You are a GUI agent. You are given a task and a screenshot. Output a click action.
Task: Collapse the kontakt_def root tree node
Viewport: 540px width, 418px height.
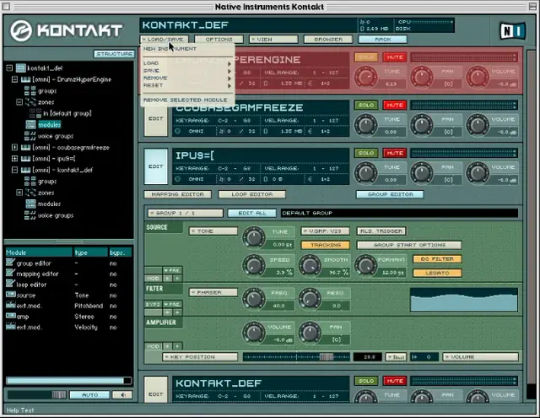pyautogui.click(x=10, y=68)
